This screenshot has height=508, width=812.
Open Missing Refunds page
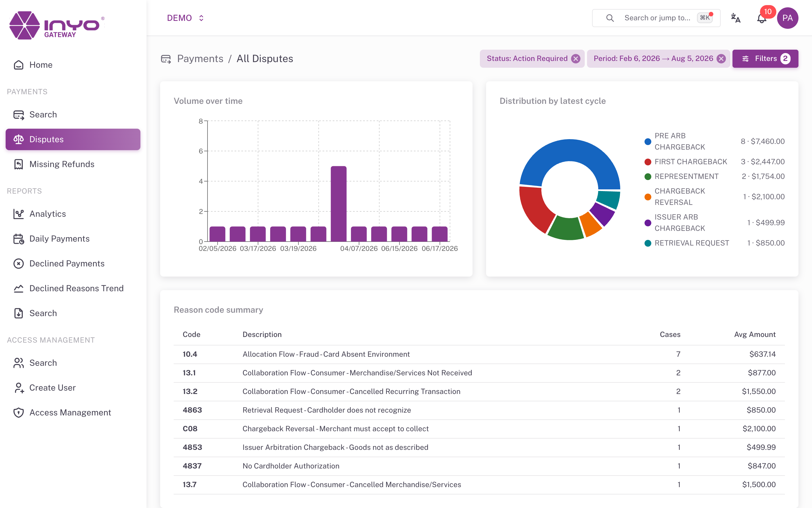(x=73, y=164)
